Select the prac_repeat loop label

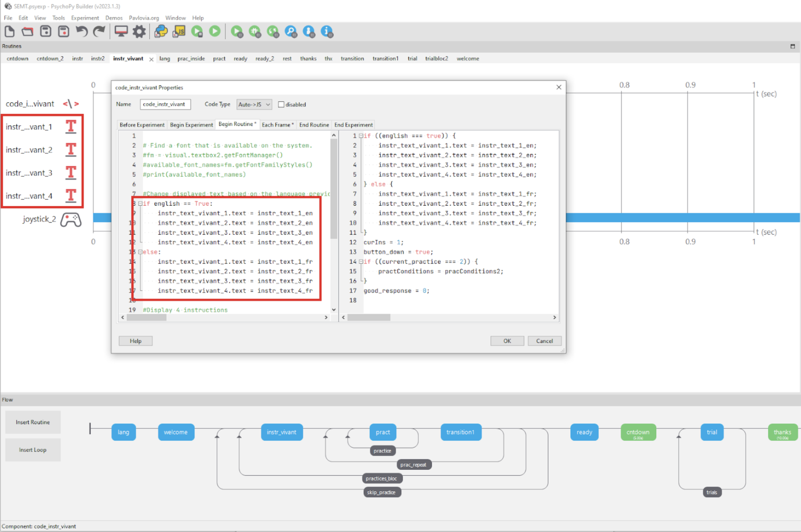[414, 465]
